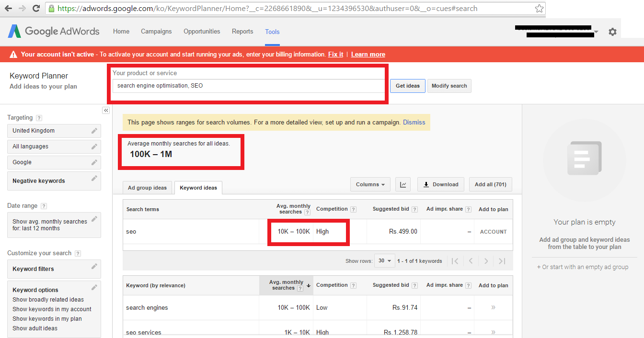The image size is (644, 338).
Task: Click the Learn more link
Action: coord(368,54)
